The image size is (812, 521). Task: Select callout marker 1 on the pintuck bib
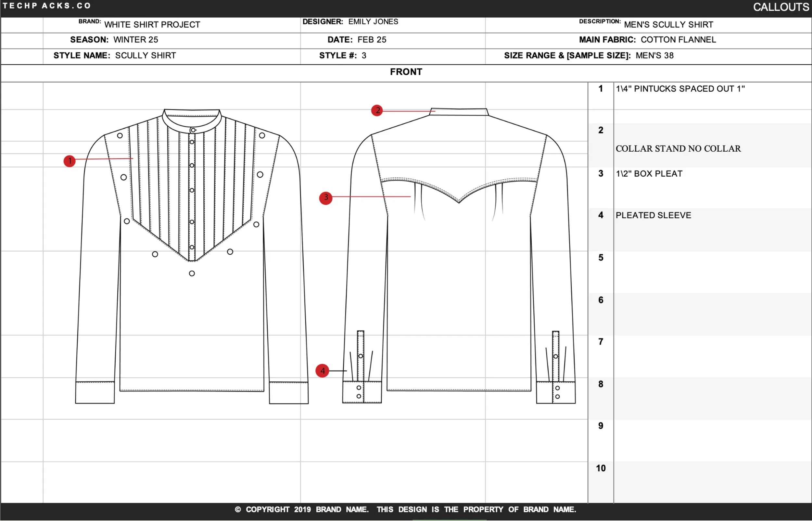[x=69, y=161]
